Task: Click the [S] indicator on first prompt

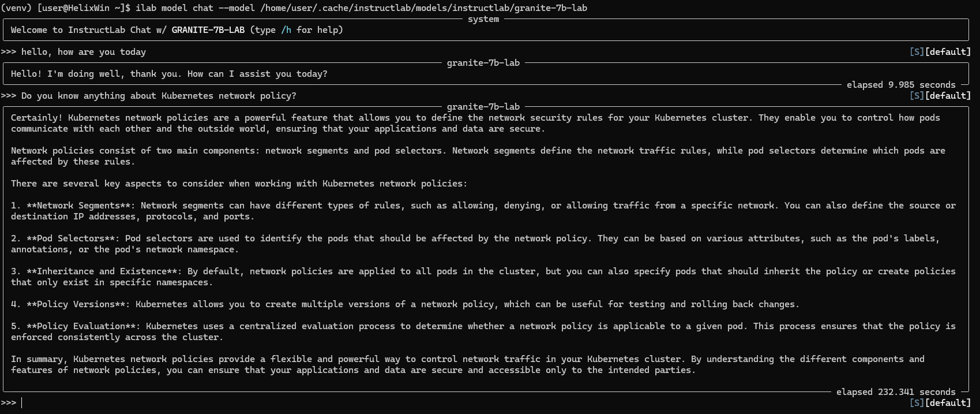Action: coord(917,52)
